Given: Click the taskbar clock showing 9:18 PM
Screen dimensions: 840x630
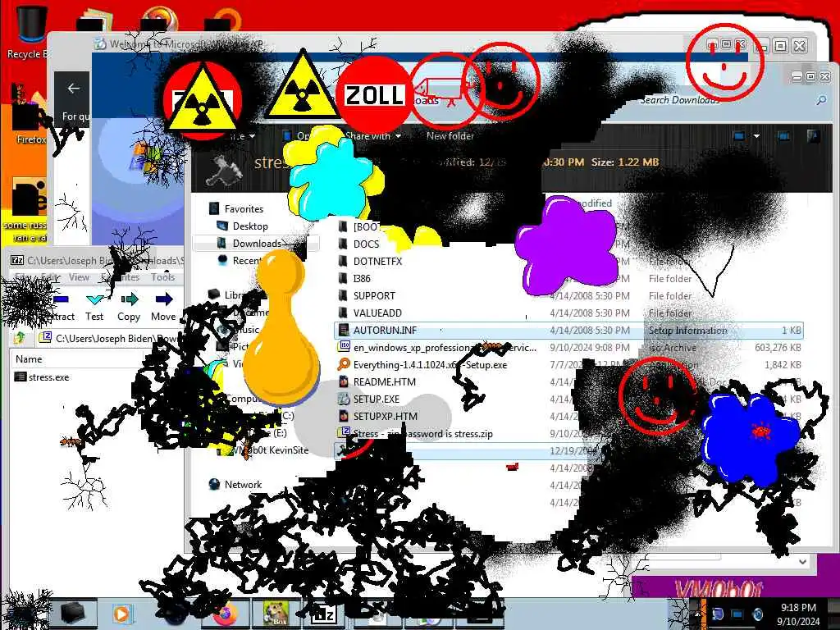Looking at the screenshot, I should click(798, 614).
